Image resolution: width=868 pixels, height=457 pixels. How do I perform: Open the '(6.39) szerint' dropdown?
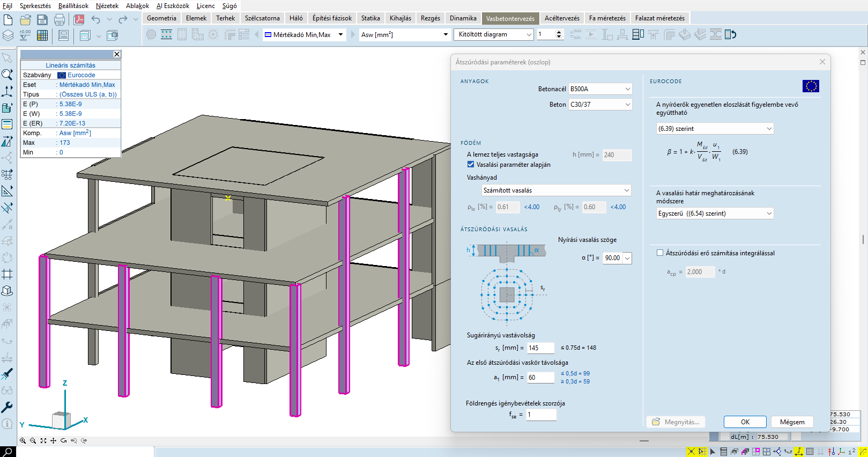715,129
